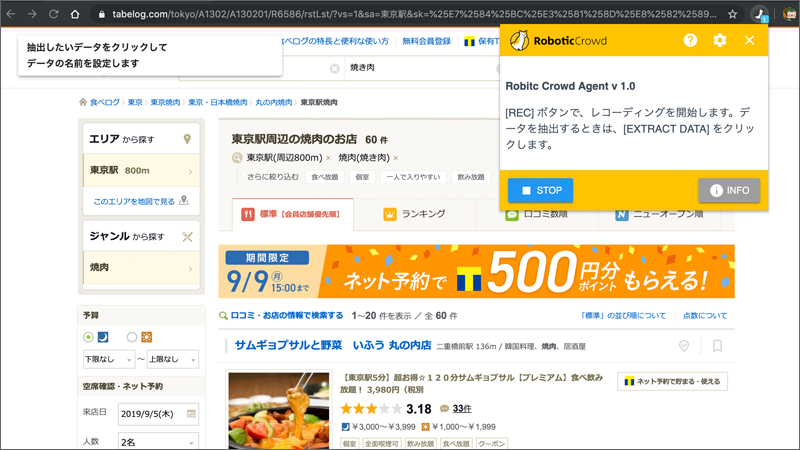Reload the page with refresh icon
The height and width of the screenshot is (450, 800).
point(53,14)
